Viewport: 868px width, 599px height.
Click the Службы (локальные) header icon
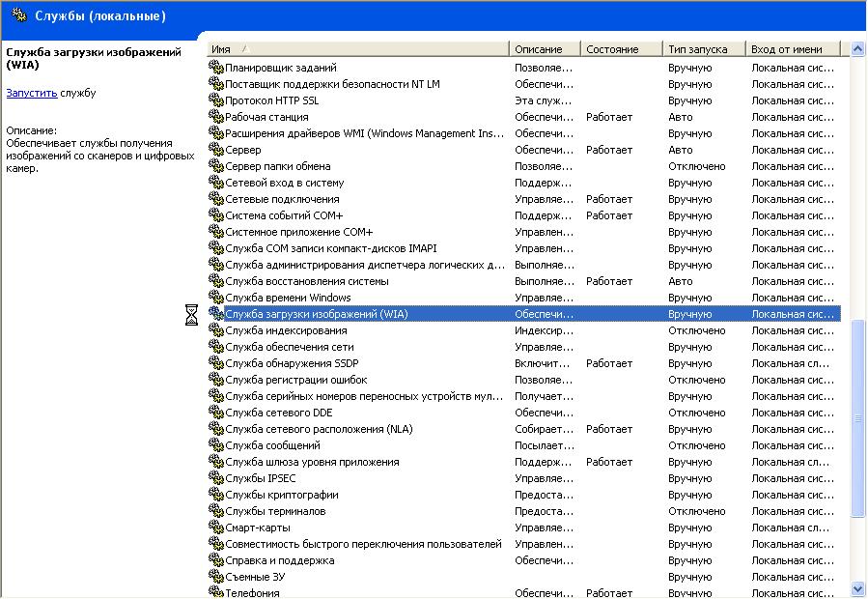pyautogui.click(x=18, y=16)
